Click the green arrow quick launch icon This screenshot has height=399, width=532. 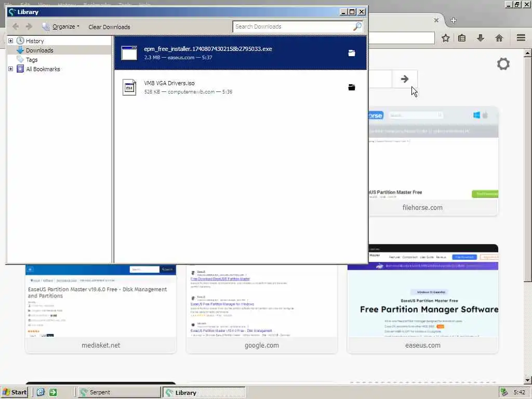point(54,392)
